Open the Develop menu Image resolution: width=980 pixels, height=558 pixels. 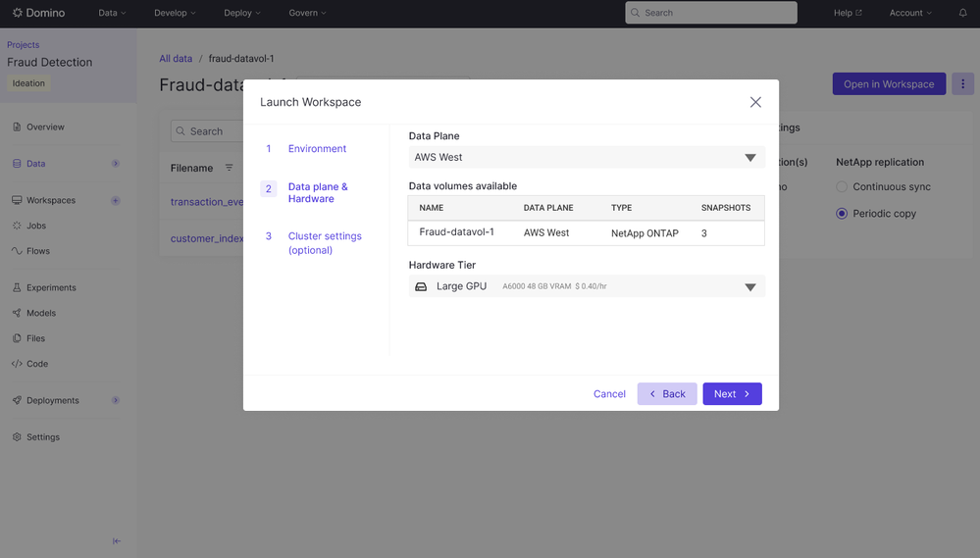pyautogui.click(x=175, y=13)
